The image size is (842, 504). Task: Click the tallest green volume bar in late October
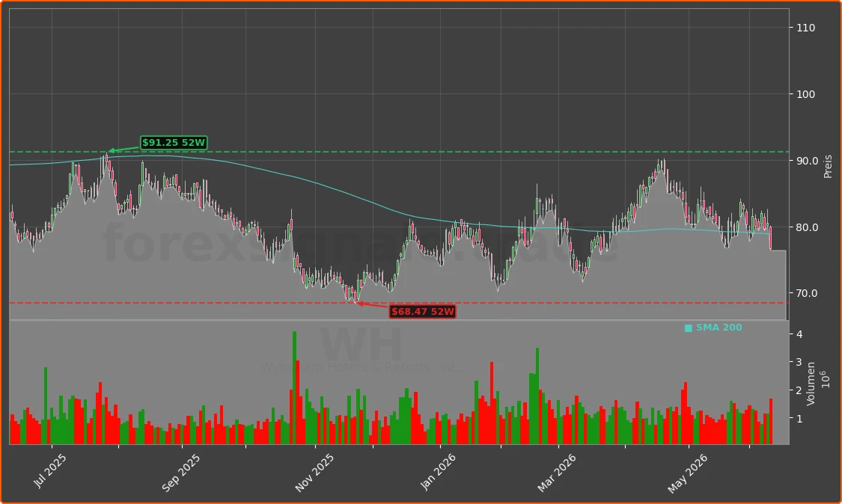click(294, 387)
